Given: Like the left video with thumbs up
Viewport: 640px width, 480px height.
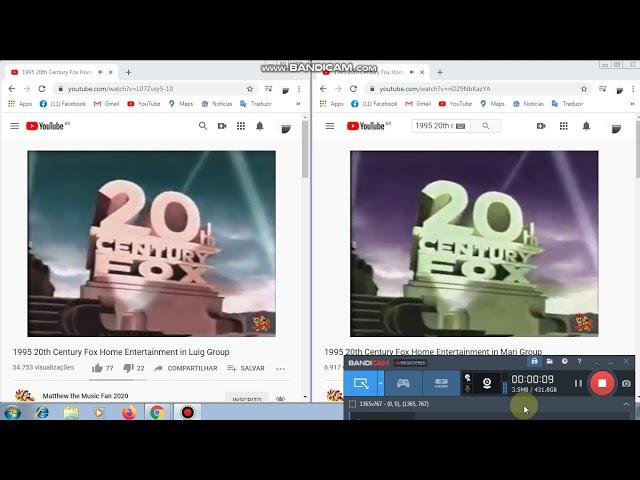Looking at the screenshot, I should point(97,368).
